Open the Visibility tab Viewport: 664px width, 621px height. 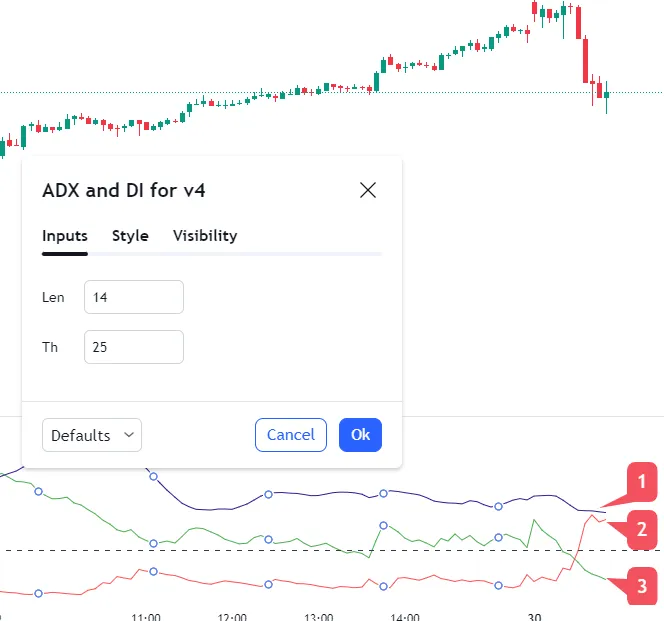[x=205, y=236]
